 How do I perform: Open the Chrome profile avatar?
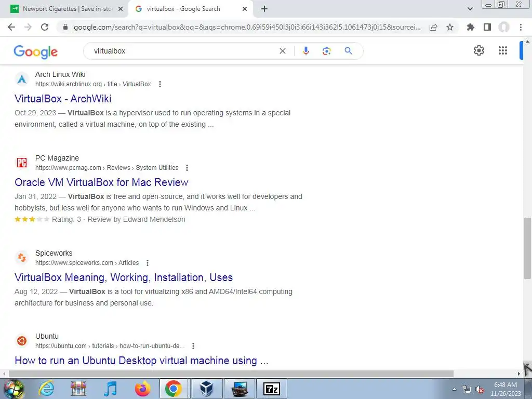pyautogui.click(x=504, y=27)
